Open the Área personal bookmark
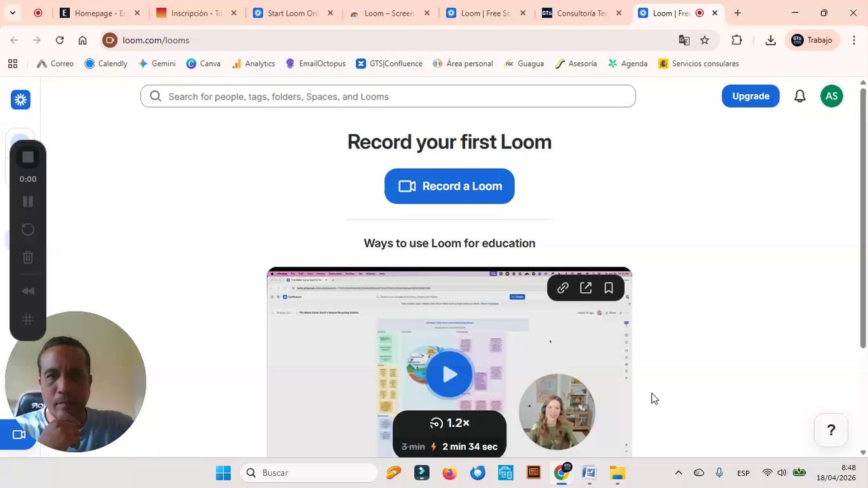Image resolution: width=868 pixels, height=488 pixels. point(463,64)
